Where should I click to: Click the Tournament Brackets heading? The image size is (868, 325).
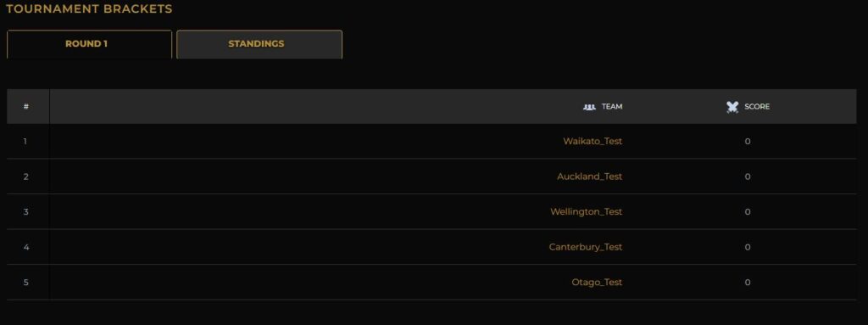click(89, 9)
